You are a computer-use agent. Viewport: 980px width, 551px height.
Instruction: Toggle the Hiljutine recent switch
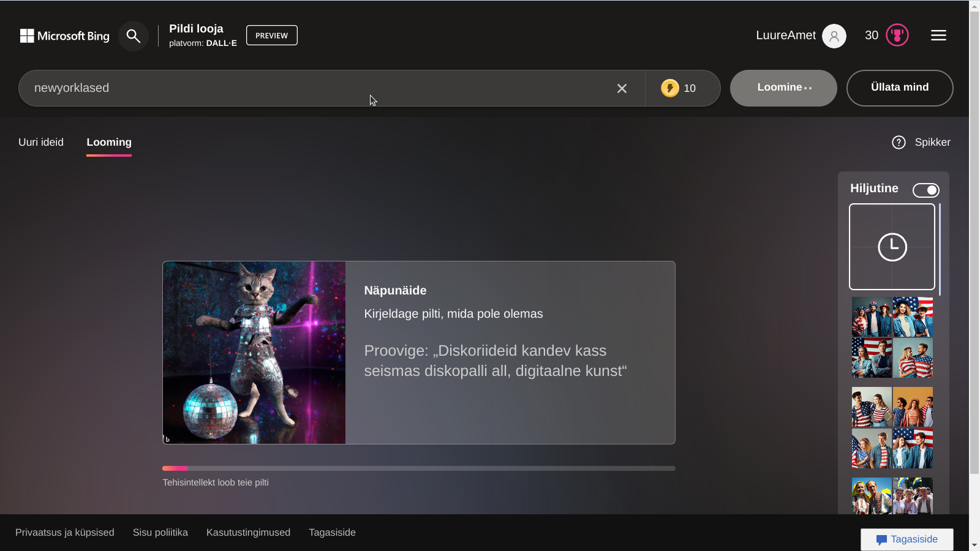[x=926, y=190]
